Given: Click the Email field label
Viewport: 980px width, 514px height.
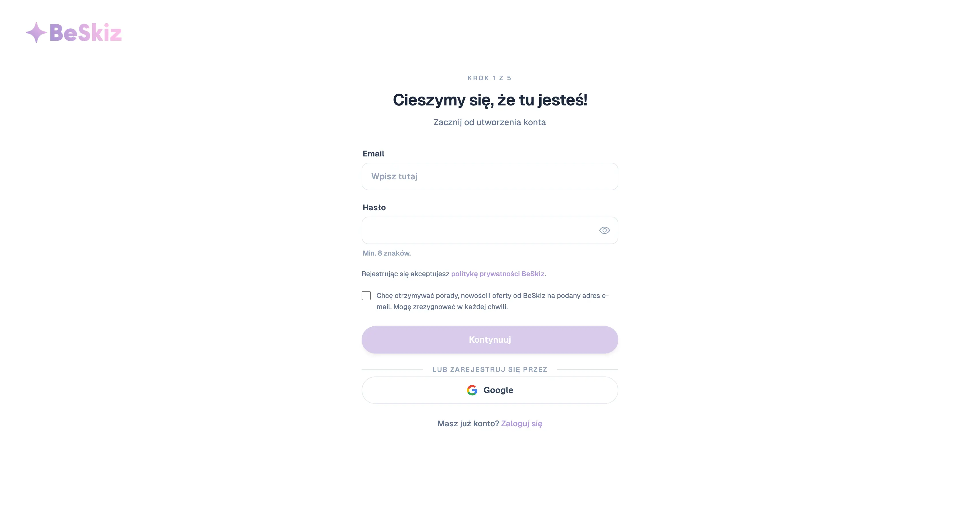Looking at the screenshot, I should click(373, 154).
